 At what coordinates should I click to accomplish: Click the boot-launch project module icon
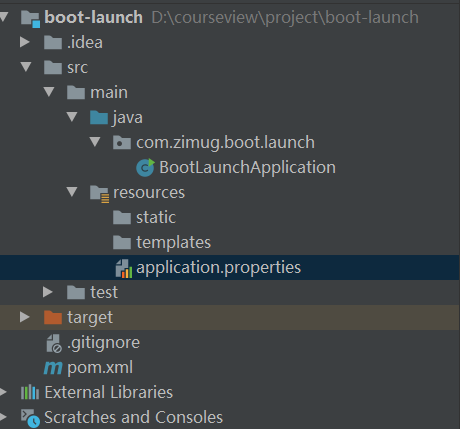pos(30,18)
